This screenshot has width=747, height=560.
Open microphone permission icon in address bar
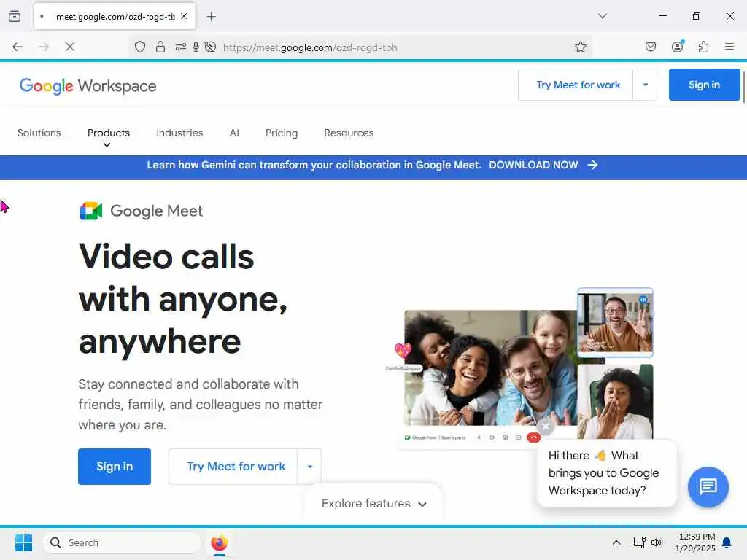click(x=196, y=47)
